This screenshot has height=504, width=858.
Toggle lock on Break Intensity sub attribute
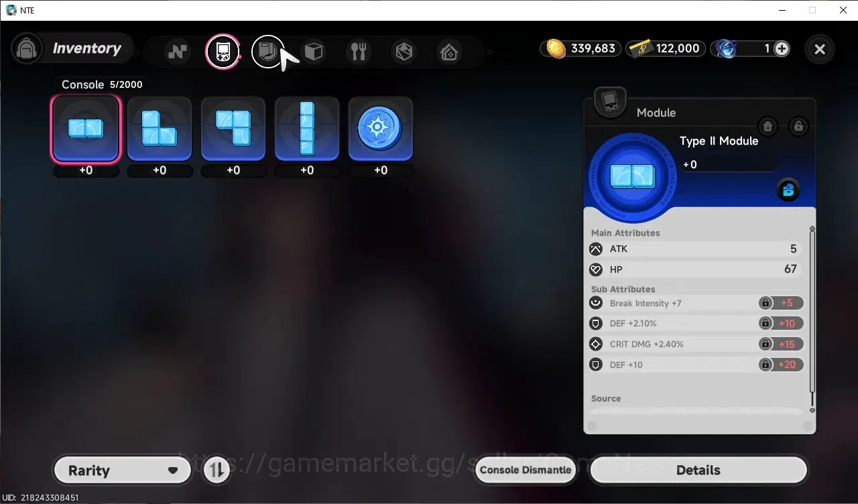pos(765,303)
